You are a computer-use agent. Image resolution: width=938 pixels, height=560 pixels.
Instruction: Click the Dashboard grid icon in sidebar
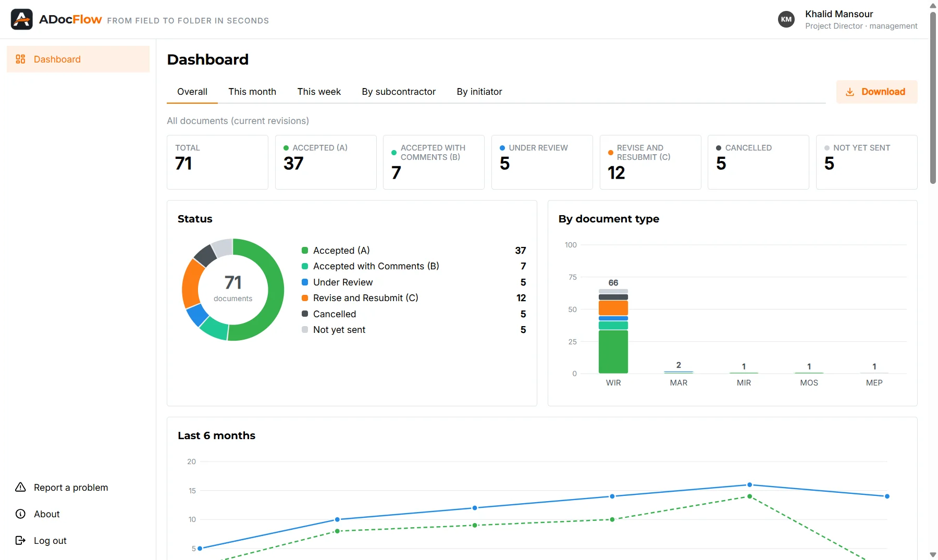point(20,59)
